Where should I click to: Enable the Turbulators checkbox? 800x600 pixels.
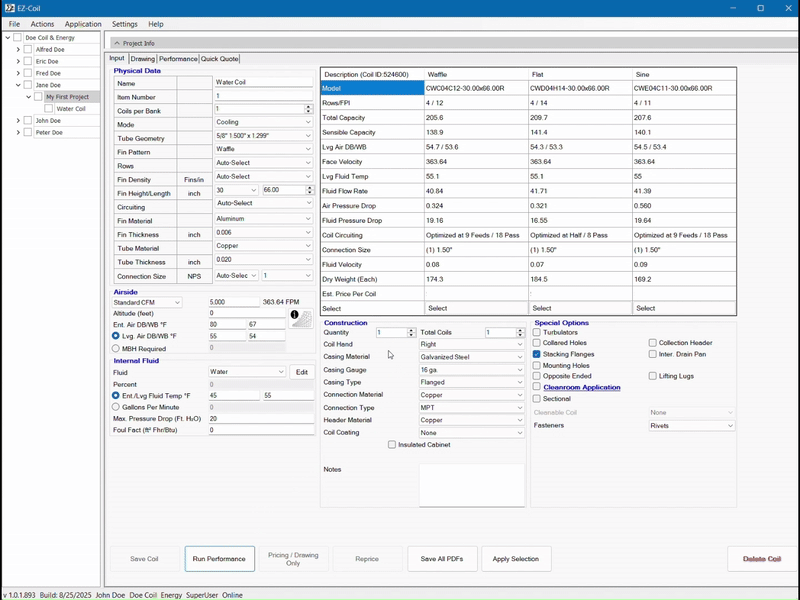(x=537, y=332)
